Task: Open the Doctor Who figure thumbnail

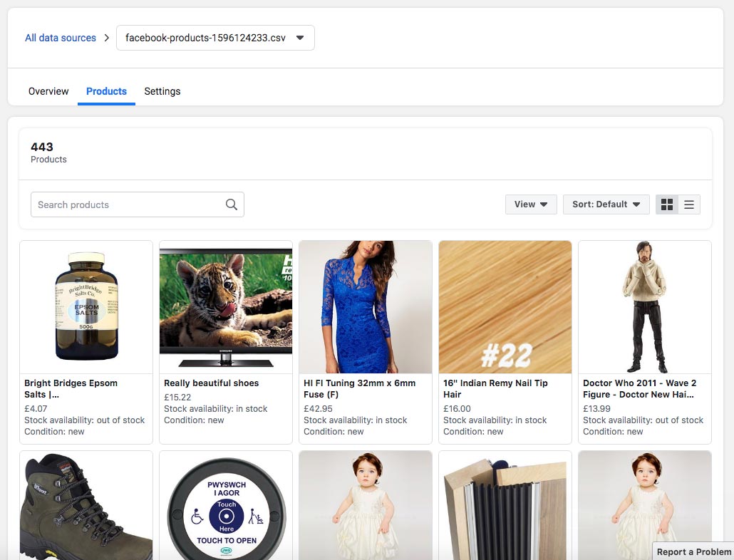Action: coord(645,307)
